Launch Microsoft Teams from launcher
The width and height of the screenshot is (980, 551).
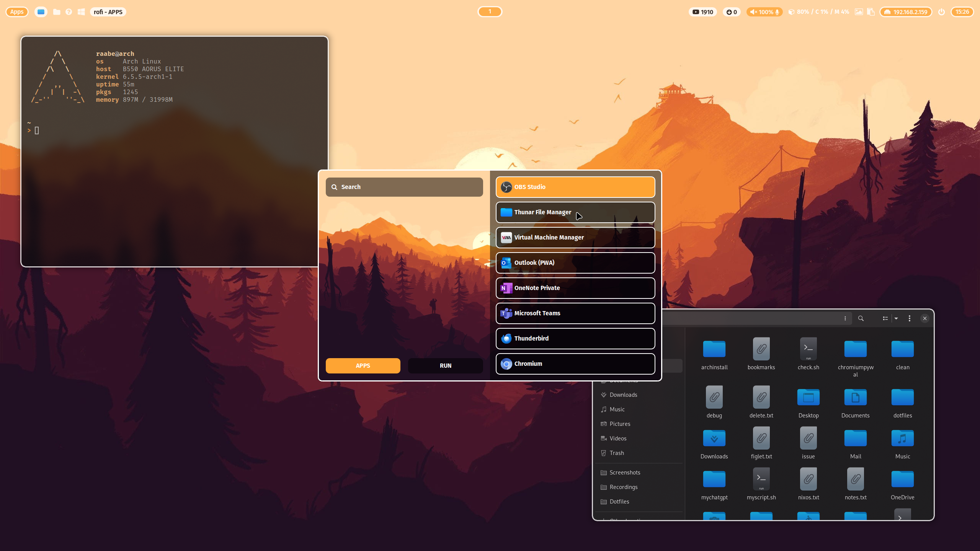click(x=575, y=313)
